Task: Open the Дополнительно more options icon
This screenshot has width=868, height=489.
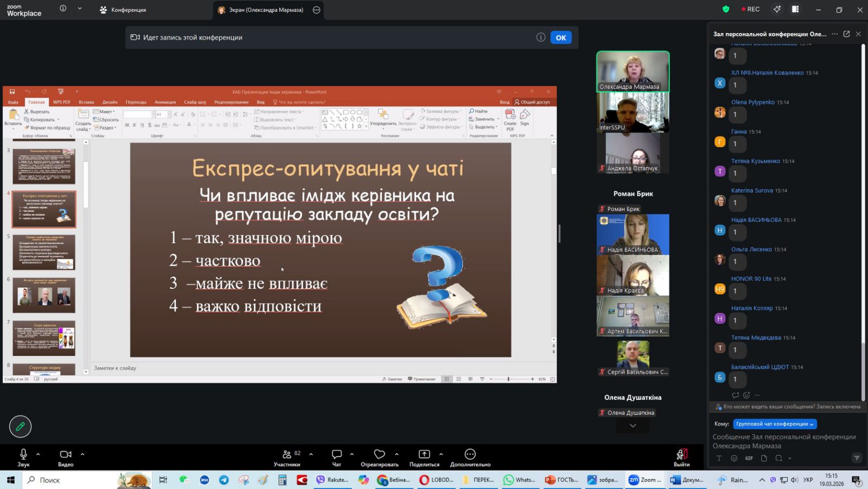Action: (470, 458)
